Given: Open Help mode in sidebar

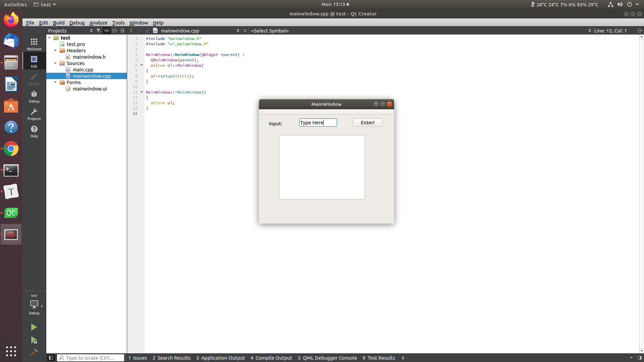Looking at the screenshot, I should [x=34, y=131].
